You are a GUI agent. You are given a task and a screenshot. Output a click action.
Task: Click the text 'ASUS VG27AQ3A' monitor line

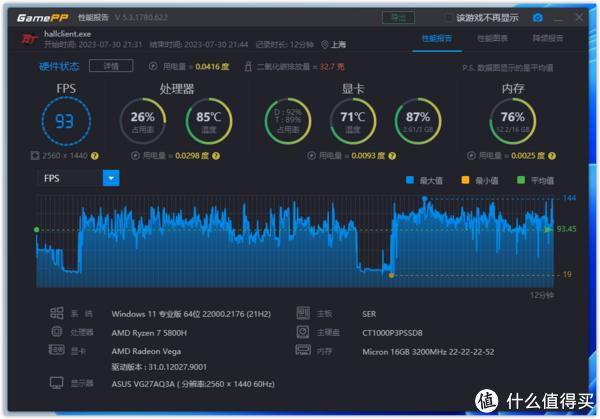[x=193, y=384]
